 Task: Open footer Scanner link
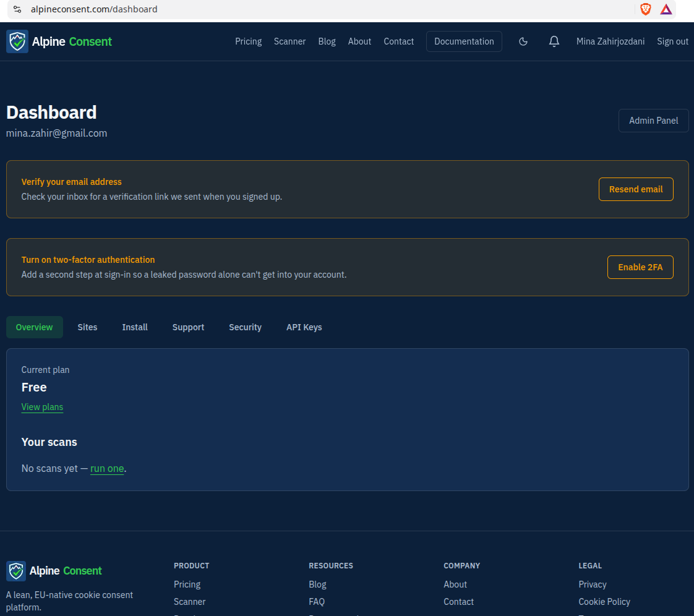[x=189, y=602]
